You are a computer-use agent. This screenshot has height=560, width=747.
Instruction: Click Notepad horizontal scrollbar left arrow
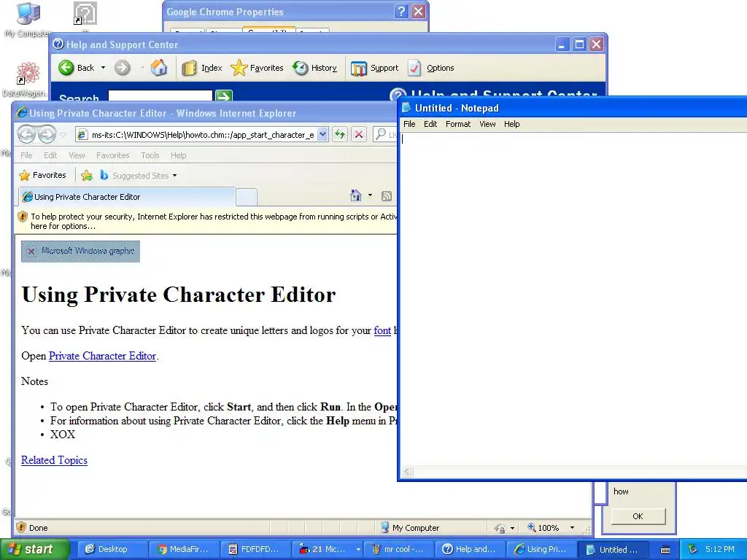point(407,472)
